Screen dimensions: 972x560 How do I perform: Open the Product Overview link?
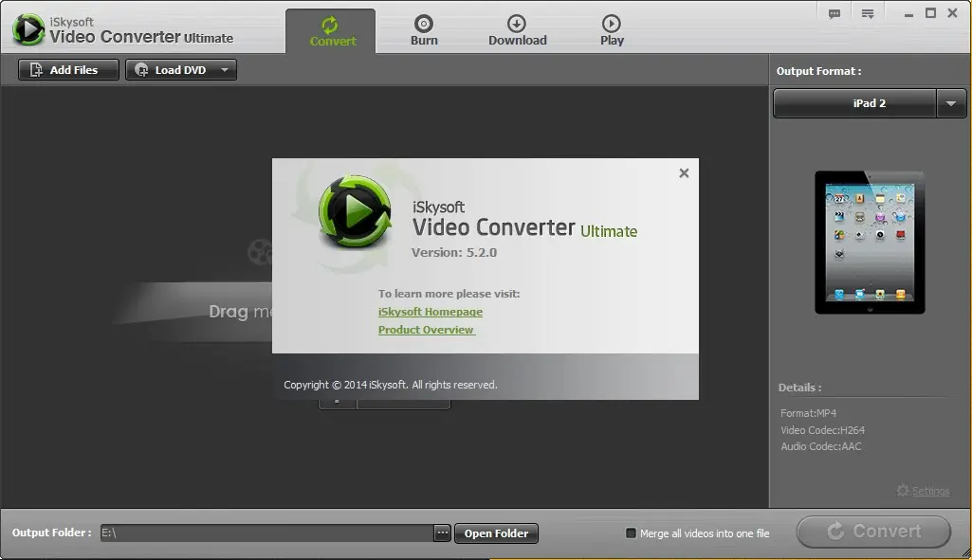point(426,330)
